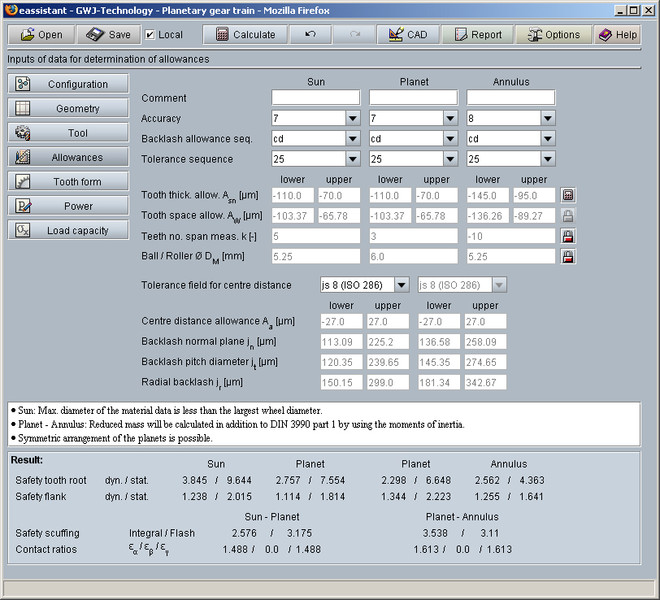
Task: Open the CAD export tool
Action: (x=406, y=34)
